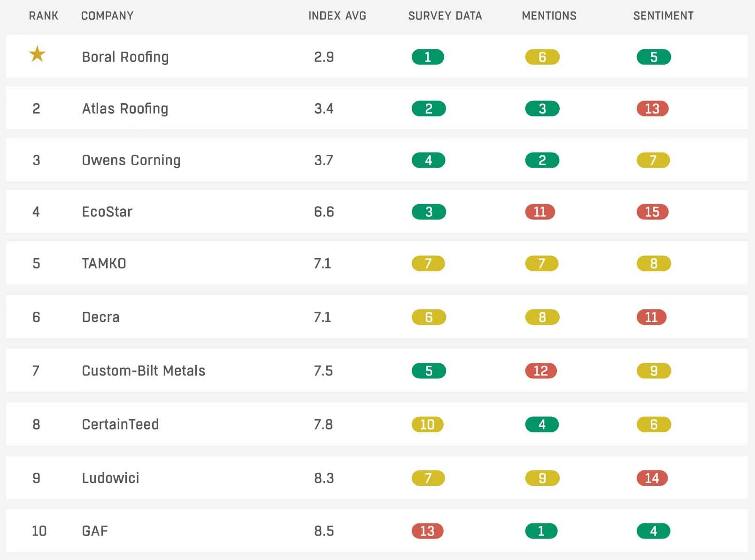Image resolution: width=755 pixels, height=560 pixels.
Task: Click the RANK column header
Action: tap(44, 16)
